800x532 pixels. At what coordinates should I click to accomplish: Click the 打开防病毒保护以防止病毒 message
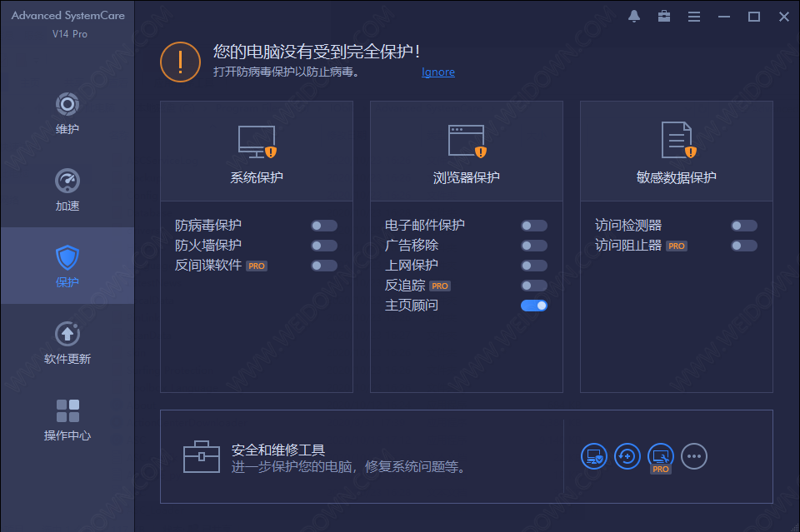tap(286, 72)
